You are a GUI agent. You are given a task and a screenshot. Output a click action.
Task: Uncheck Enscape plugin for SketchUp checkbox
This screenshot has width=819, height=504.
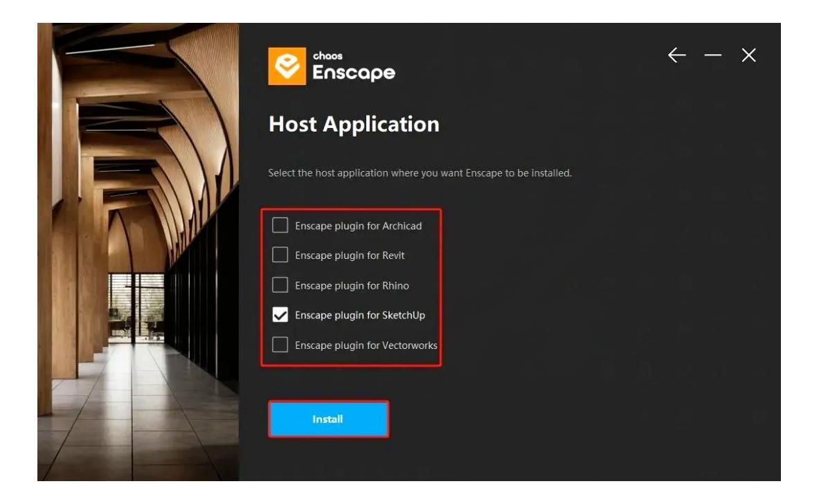pyautogui.click(x=280, y=315)
